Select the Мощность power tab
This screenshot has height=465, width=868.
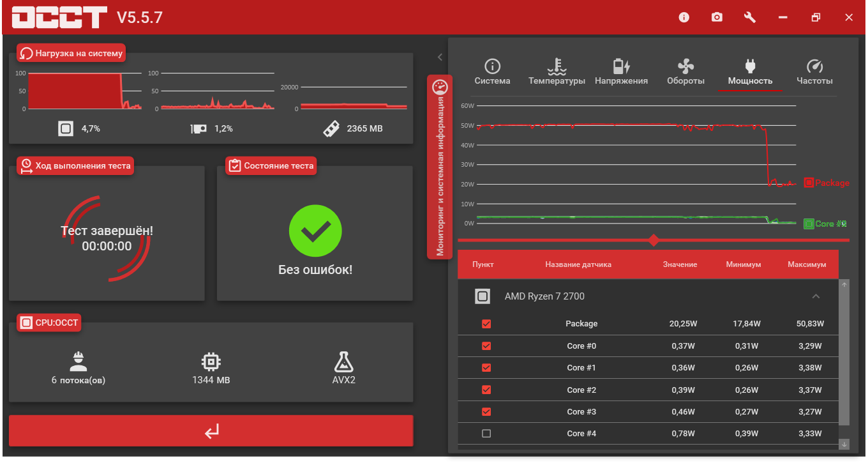(750, 72)
